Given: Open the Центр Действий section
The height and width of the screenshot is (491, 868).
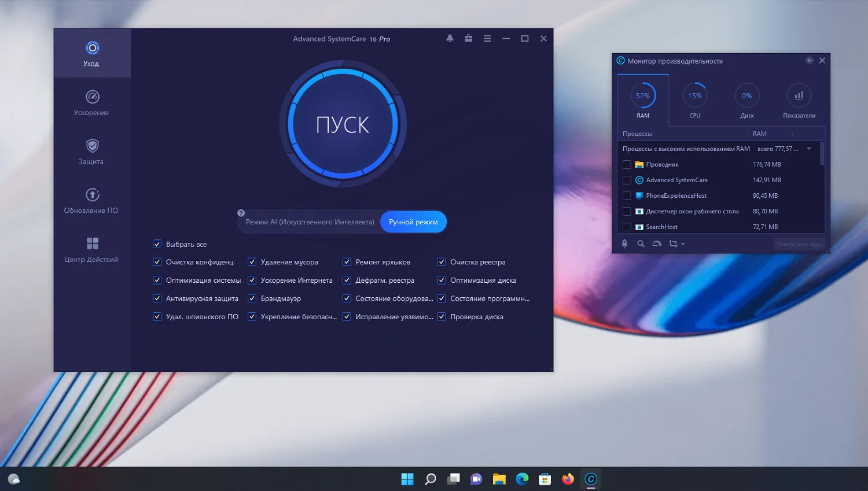Looking at the screenshot, I should pos(92,250).
